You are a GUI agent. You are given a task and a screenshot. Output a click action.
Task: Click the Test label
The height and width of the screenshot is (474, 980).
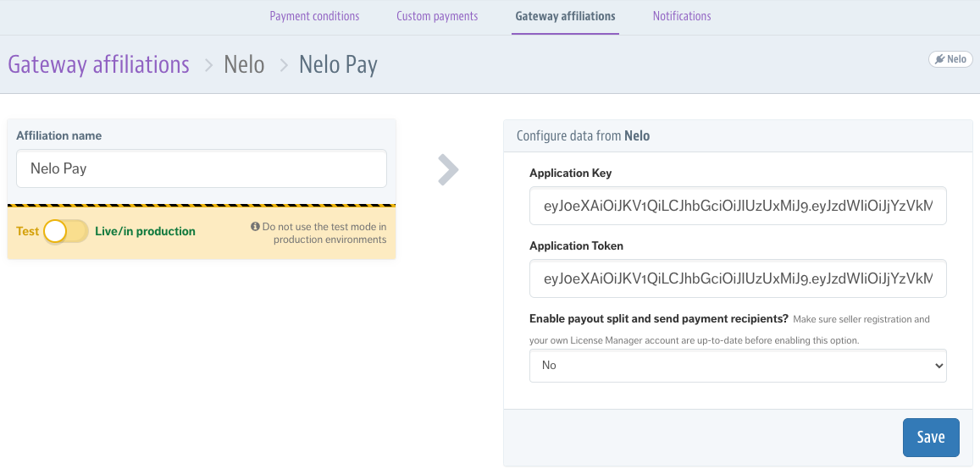pyautogui.click(x=27, y=231)
